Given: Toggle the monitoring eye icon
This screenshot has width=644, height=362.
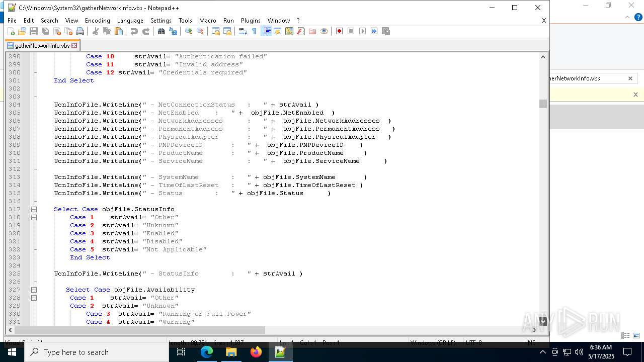Looking at the screenshot, I should [324, 31].
